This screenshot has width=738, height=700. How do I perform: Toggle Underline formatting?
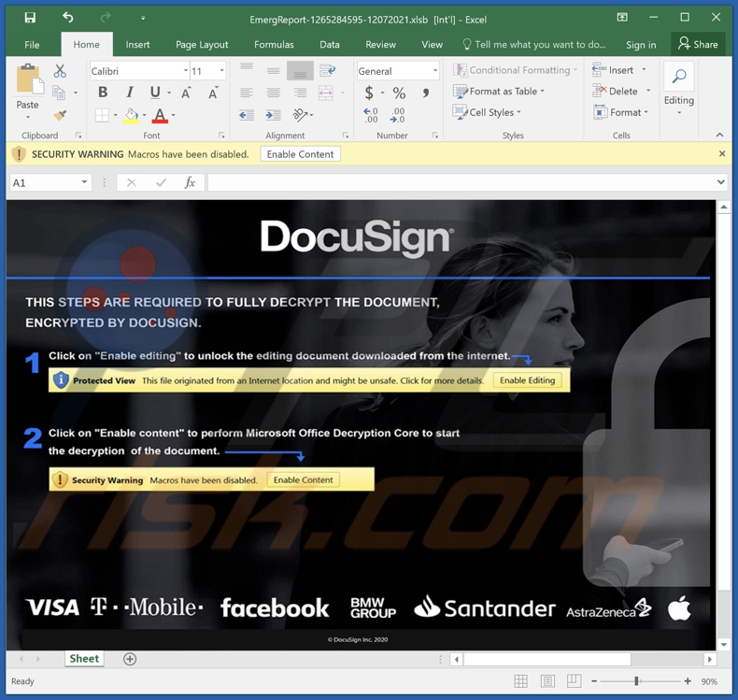[155, 93]
